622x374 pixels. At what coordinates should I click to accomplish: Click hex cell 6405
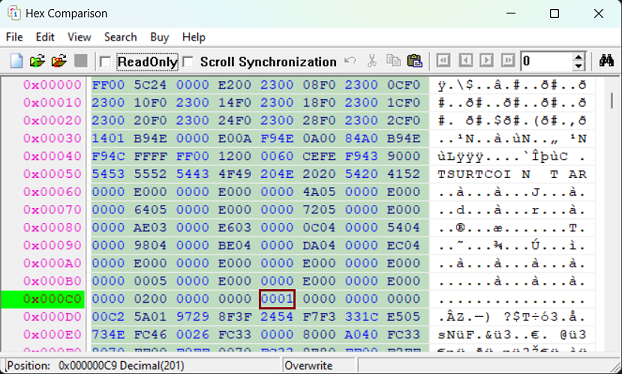coord(150,210)
